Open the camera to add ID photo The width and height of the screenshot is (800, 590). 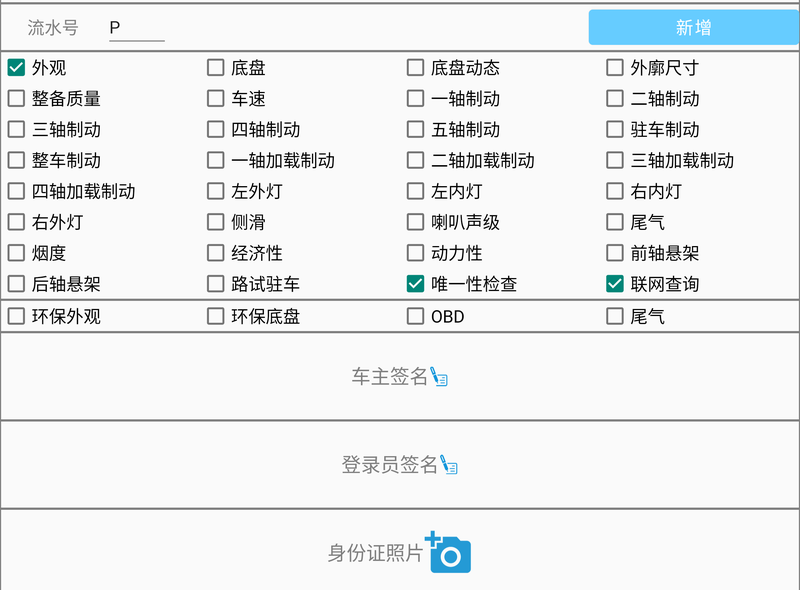point(449,552)
